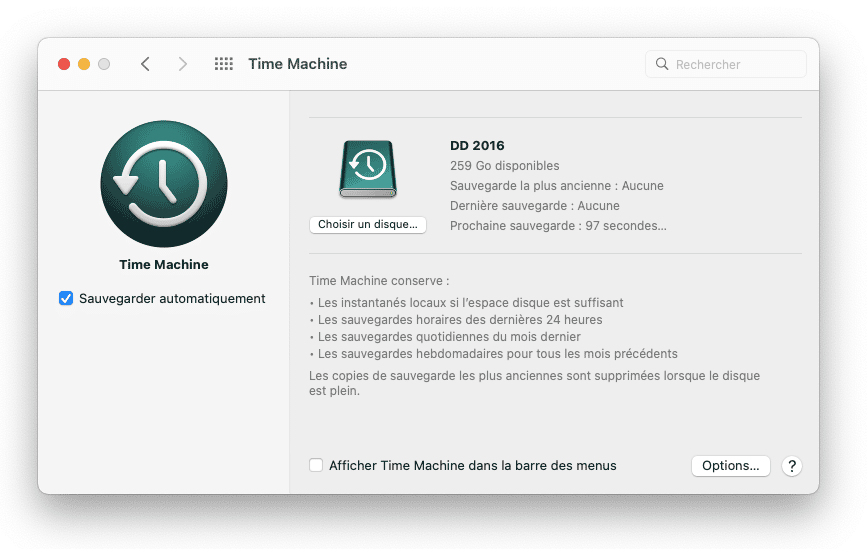
Task: Disable Sauvegarder automatiquement checkbox
Action: click(66, 299)
